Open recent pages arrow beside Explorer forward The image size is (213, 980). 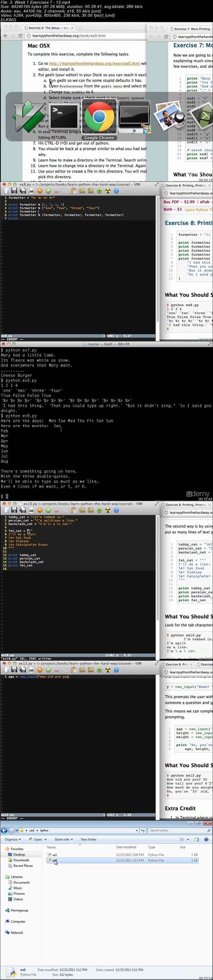point(17,830)
